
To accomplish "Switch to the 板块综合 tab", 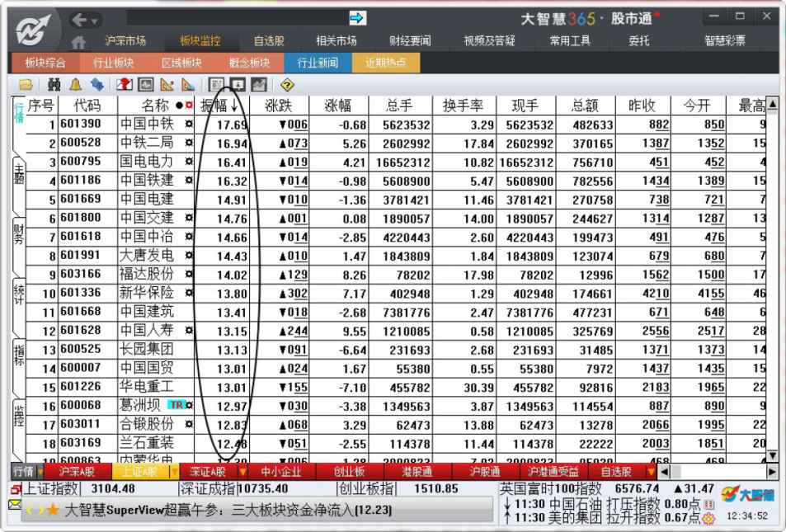I will click(x=45, y=63).
